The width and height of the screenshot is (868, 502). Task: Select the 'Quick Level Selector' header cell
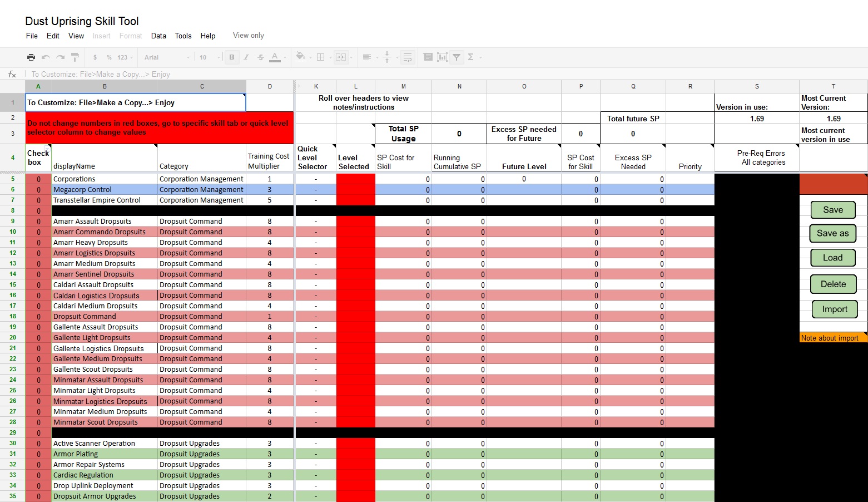pos(315,158)
